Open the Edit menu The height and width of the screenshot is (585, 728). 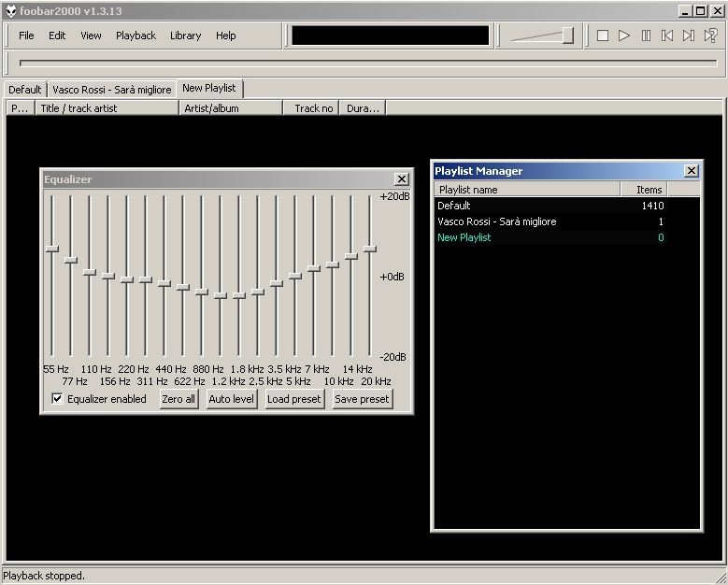tap(57, 36)
